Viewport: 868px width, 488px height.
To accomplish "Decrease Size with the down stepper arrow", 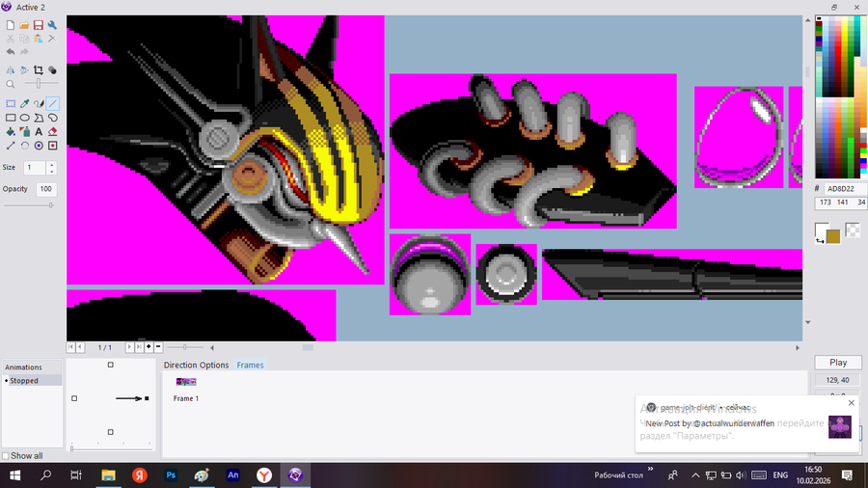I will click(x=51, y=171).
